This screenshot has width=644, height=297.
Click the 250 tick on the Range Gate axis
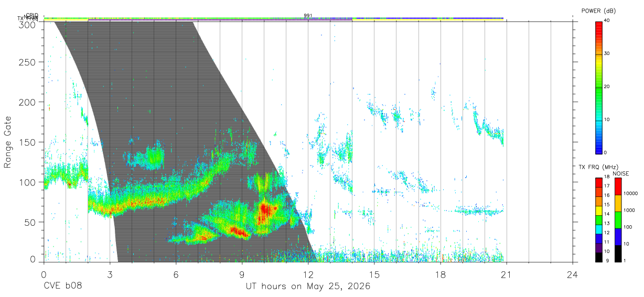(27, 62)
